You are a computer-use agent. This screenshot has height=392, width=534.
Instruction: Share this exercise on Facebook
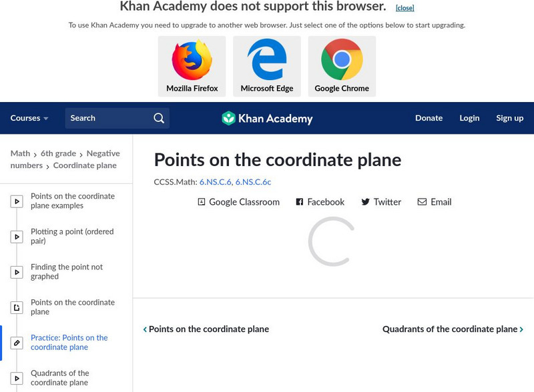[320, 202]
